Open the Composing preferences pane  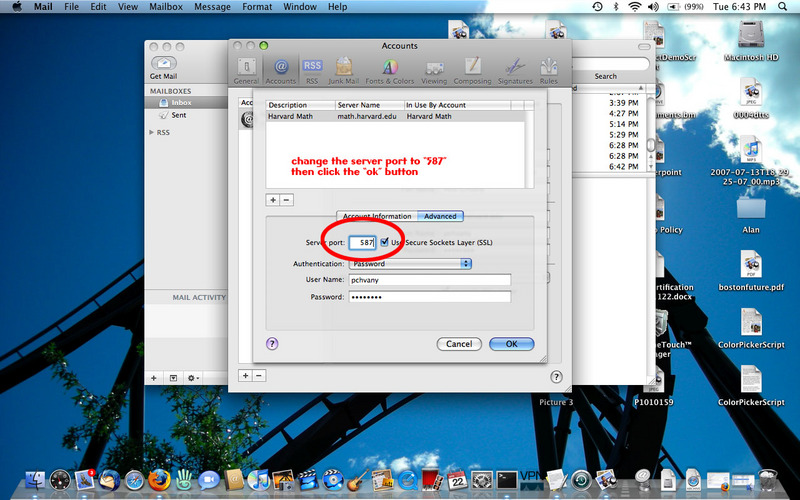[472, 70]
